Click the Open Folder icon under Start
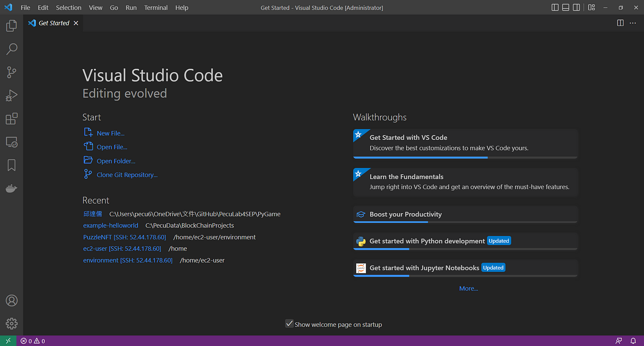 tap(88, 160)
